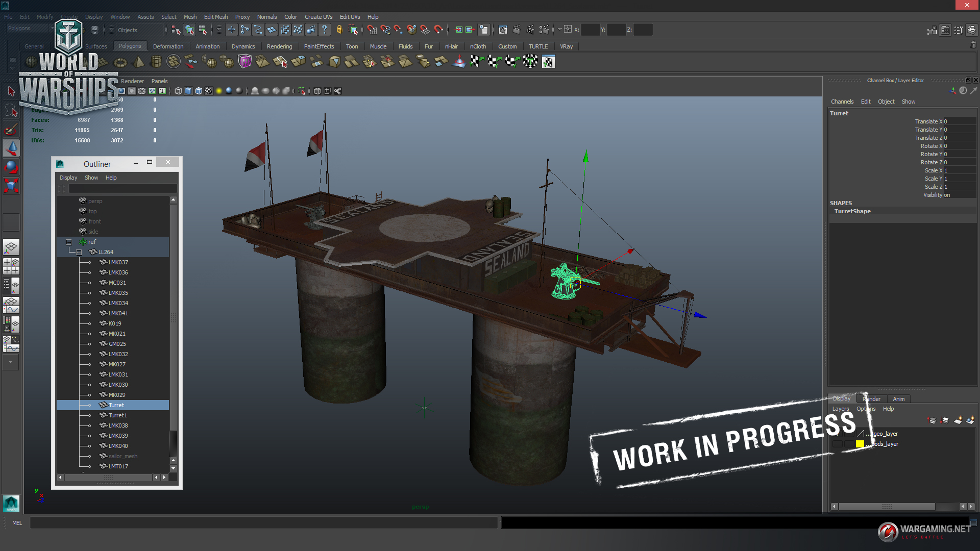Toggle visibility box of lods_layer
Image resolution: width=980 pixels, height=551 pixels.
coord(837,444)
